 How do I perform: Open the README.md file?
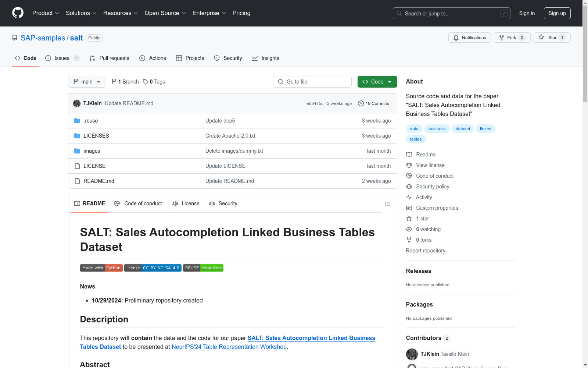tap(99, 181)
